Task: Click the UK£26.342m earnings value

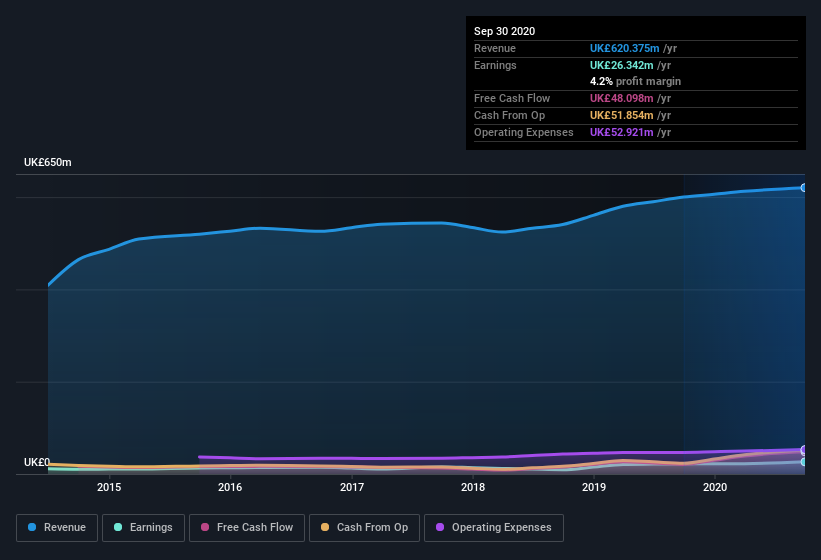Action: click(x=622, y=65)
